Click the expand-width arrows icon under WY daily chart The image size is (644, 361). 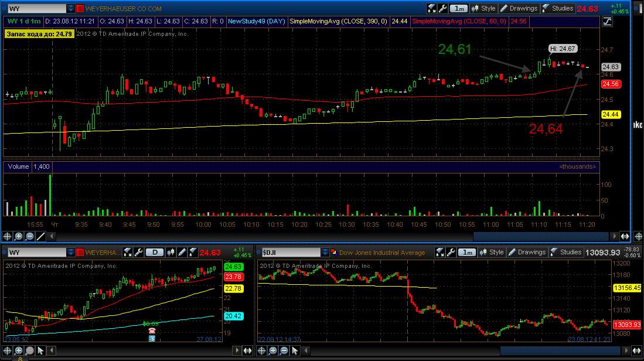coord(248,350)
